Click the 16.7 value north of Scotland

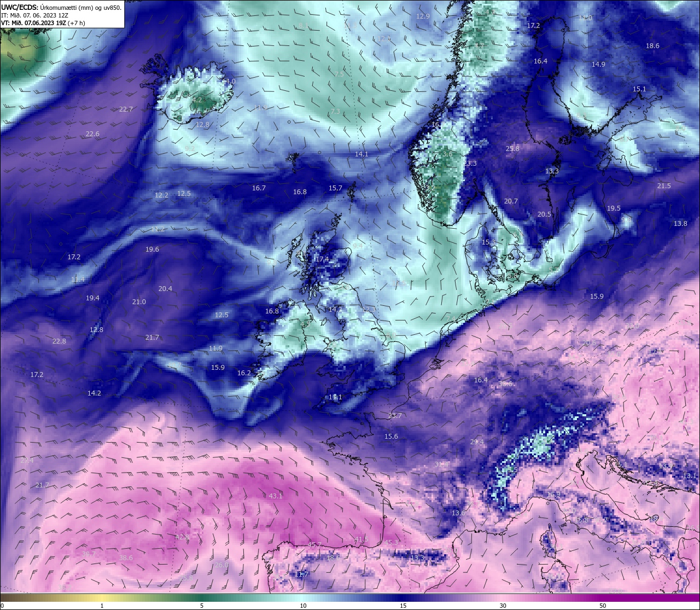(x=259, y=188)
